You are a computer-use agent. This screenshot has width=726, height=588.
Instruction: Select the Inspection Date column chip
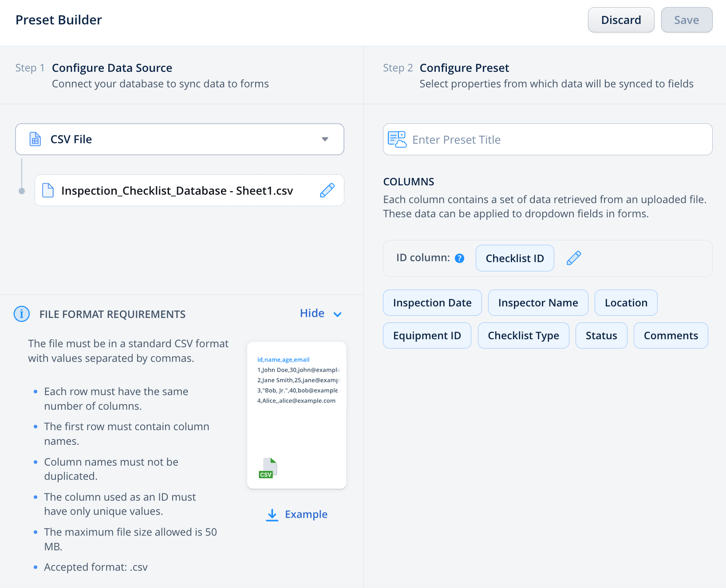[x=432, y=303]
